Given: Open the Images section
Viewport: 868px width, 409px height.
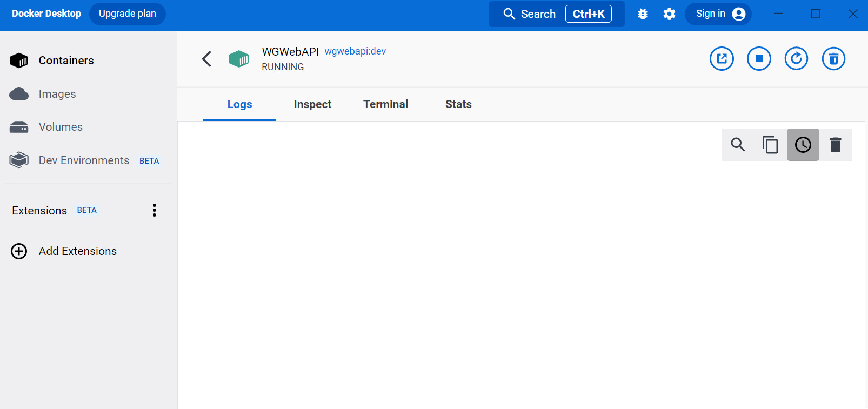Looking at the screenshot, I should (57, 94).
